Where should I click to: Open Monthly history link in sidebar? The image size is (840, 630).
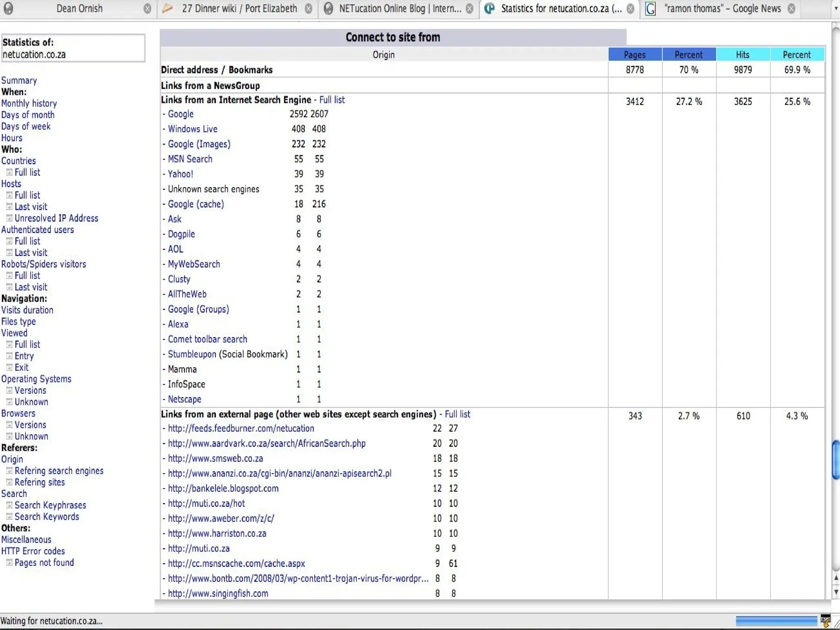(x=29, y=103)
